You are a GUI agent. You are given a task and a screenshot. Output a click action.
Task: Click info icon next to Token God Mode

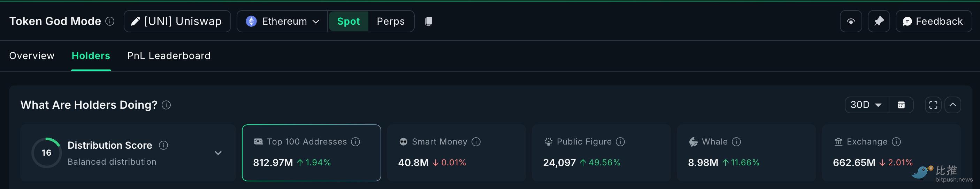pos(110,21)
